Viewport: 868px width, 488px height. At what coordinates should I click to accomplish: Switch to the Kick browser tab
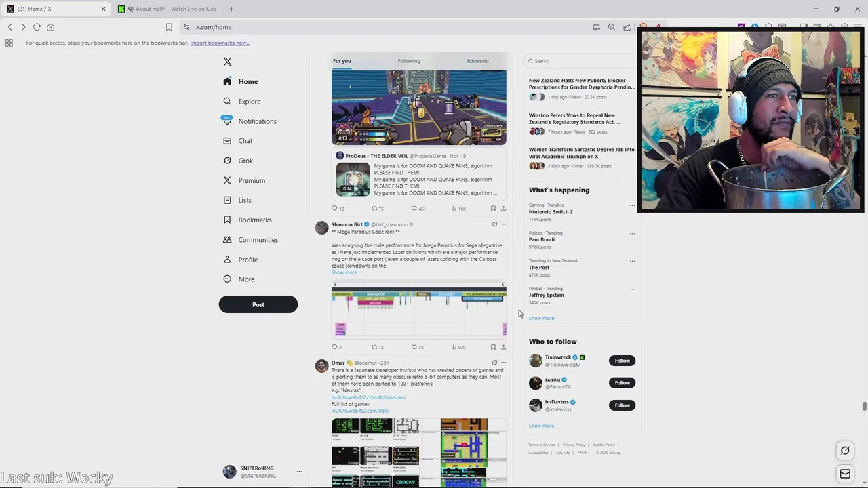coord(167,9)
